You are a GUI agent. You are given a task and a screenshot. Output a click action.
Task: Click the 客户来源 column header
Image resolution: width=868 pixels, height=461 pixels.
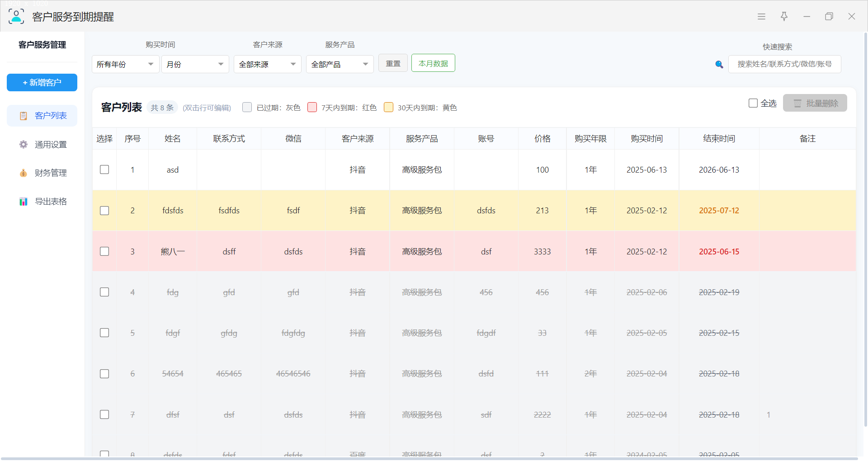tap(358, 139)
